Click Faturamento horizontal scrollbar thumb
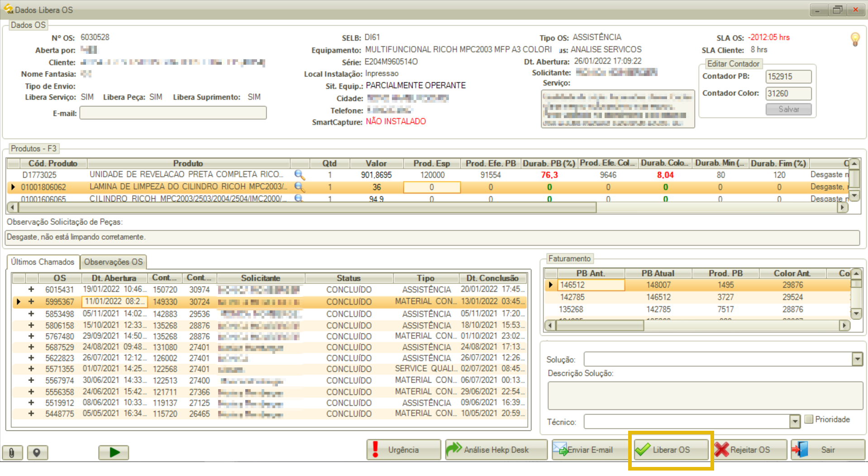 [599, 325]
